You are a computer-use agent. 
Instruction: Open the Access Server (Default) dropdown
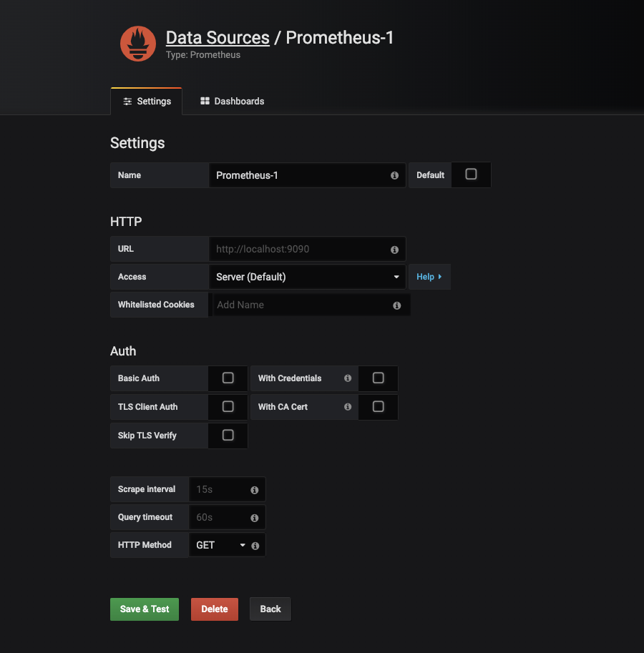(308, 277)
